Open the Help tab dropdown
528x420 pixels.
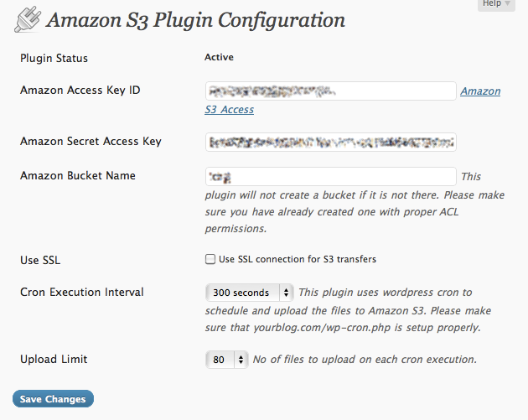click(x=496, y=5)
